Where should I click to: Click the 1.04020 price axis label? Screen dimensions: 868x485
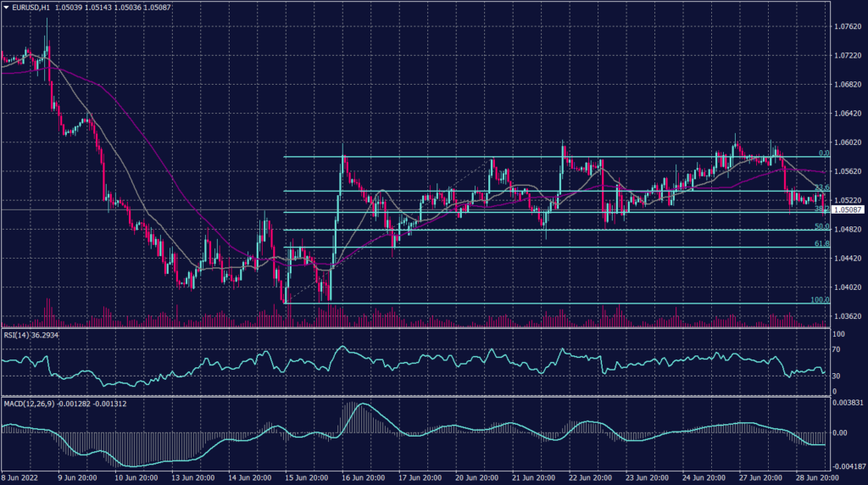click(848, 287)
